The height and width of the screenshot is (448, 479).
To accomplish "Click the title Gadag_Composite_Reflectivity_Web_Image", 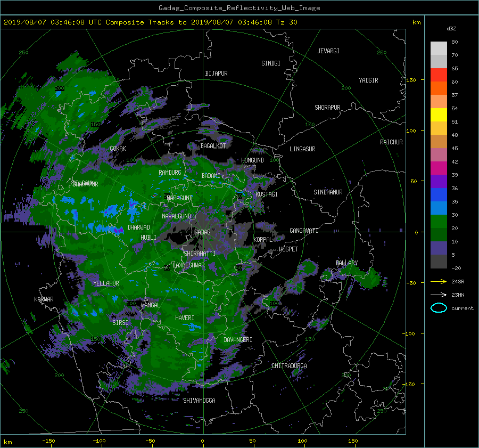I will click(239, 8).
